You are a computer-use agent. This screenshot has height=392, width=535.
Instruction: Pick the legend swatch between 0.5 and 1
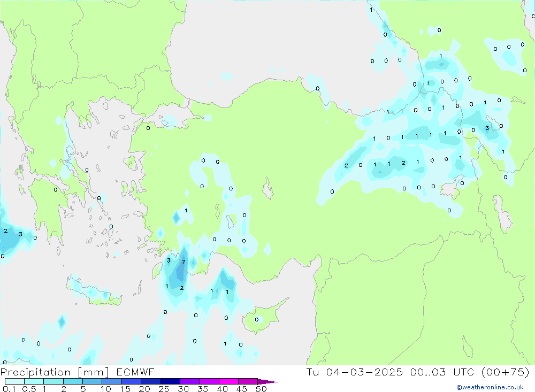34,381
